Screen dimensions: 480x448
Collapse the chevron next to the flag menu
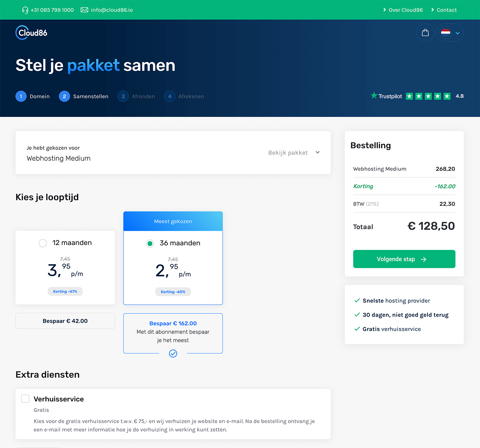458,33
